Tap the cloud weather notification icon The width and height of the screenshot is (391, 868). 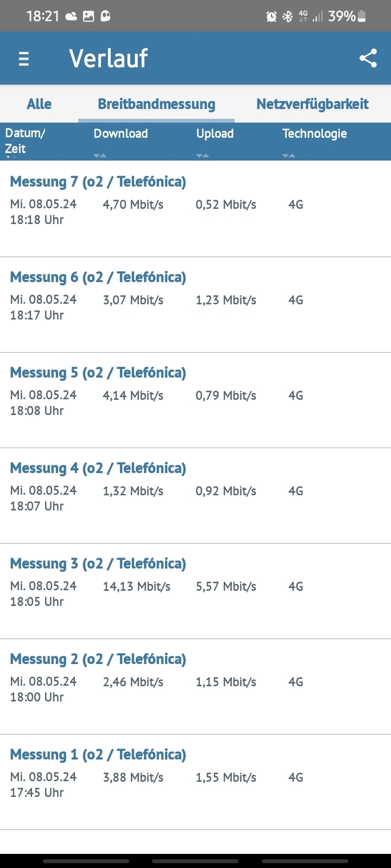(71, 17)
